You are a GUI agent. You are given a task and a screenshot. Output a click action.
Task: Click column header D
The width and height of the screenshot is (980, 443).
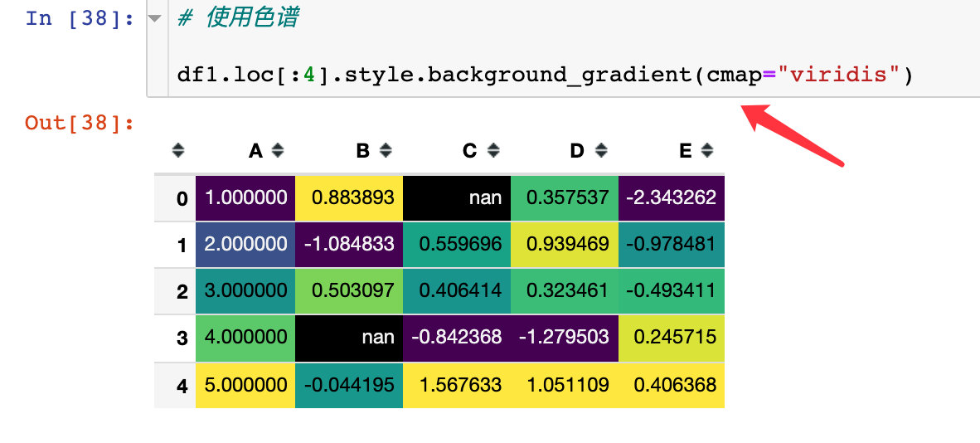point(578,151)
